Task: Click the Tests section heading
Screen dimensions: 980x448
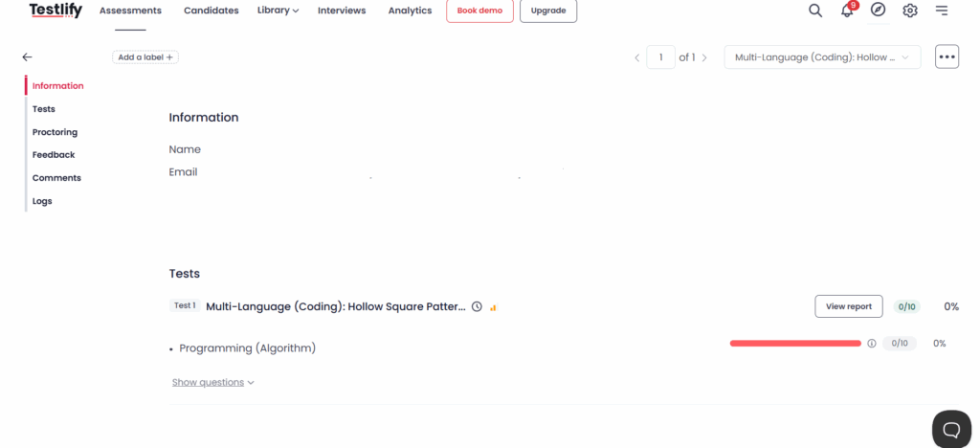Action: (x=185, y=274)
